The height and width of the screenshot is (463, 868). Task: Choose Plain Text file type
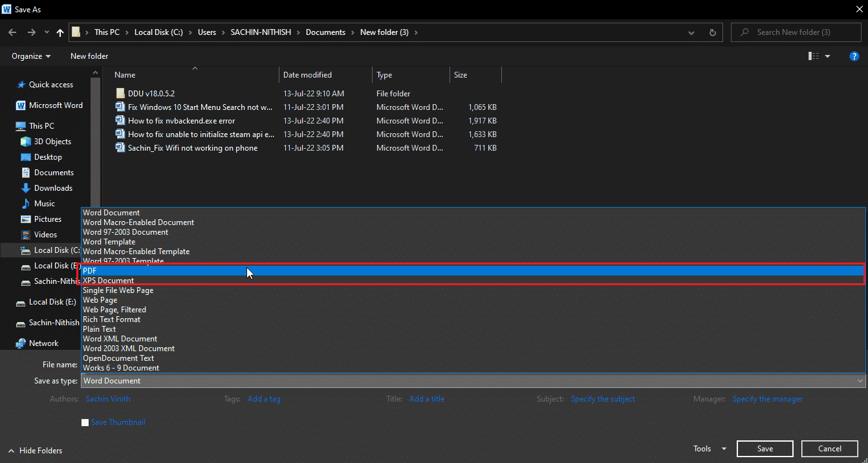[x=473, y=329]
